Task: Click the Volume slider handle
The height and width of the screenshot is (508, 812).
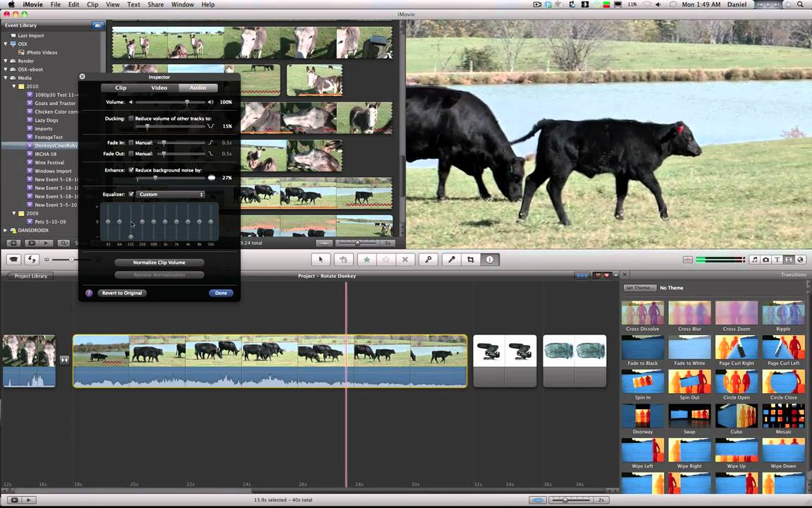Action: [x=187, y=102]
